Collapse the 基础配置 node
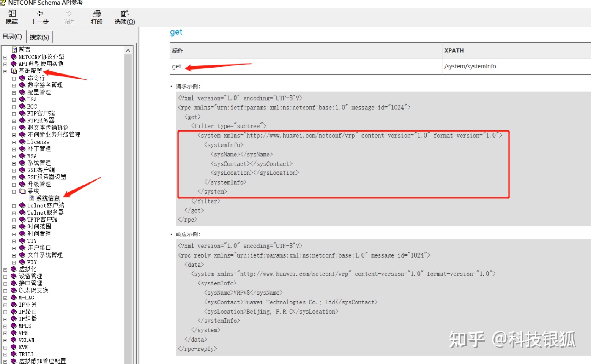The image size is (591, 364). tap(5, 71)
